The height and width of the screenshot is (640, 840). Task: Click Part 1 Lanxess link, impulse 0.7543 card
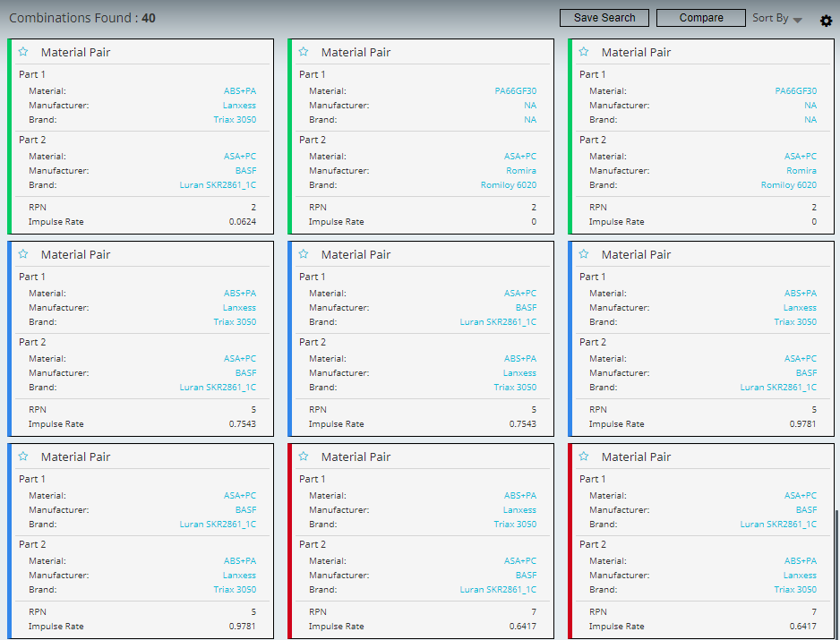pos(239,308)
